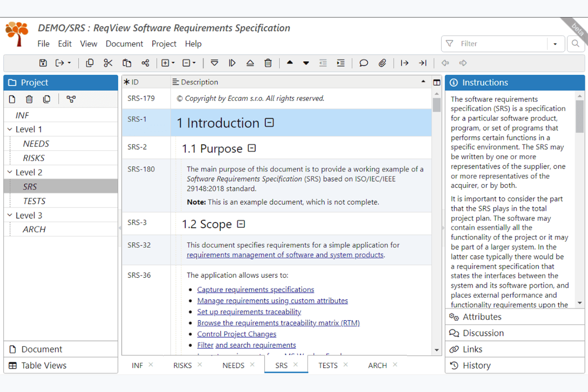Toggle the Instructions panel header

coord(485,82)
